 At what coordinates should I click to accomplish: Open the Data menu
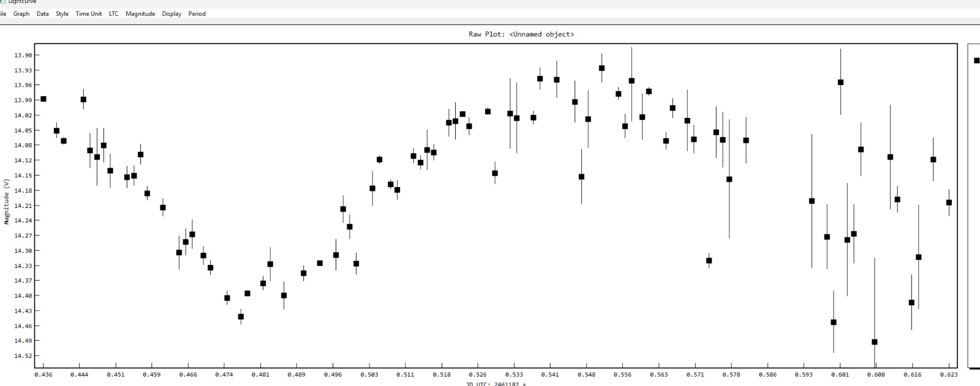(x=42, y=13)
